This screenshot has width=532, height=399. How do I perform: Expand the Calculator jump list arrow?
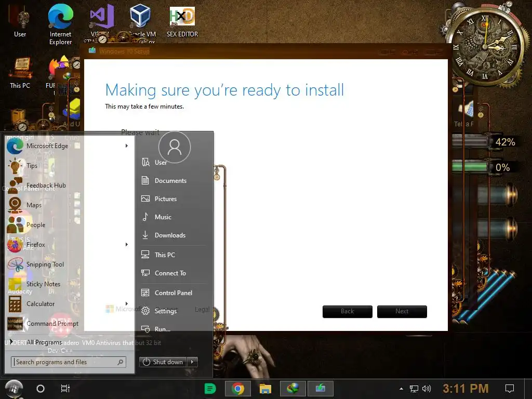127,303
